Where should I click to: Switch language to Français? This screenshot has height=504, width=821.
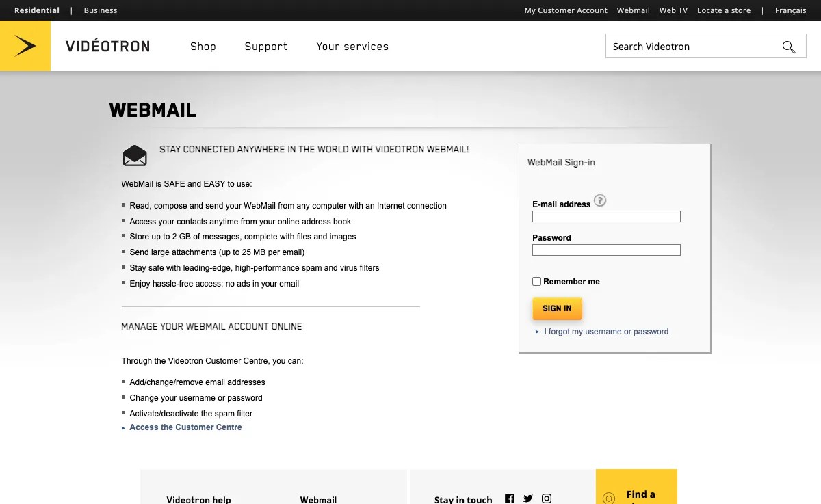tap(790, 10)
